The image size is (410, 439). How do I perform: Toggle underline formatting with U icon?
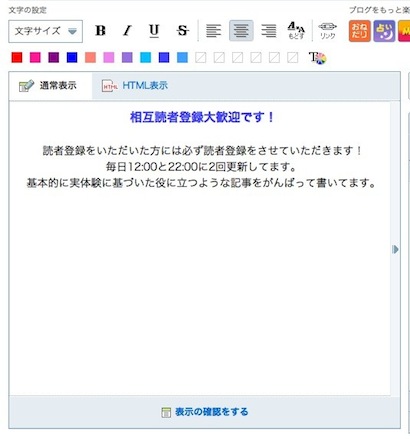(x=154, y=31)
